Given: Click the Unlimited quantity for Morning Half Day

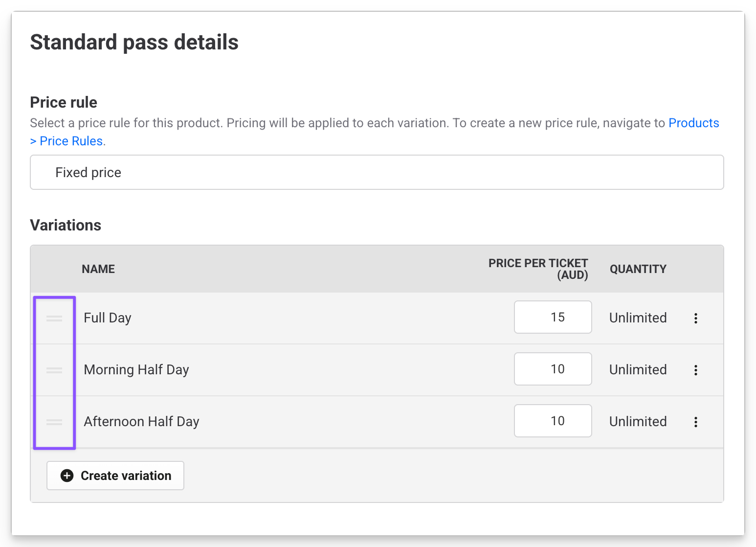Looking at the screenshot, I should 638,370.
